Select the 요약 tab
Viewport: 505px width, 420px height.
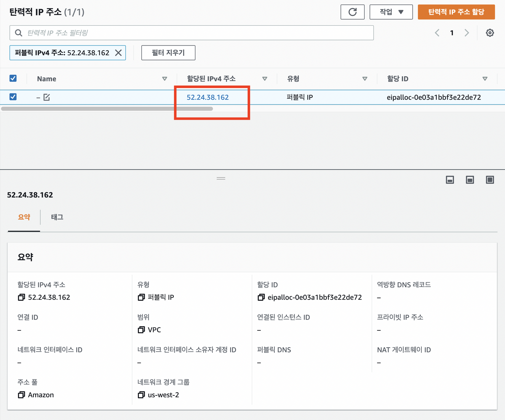click(x=24, y=217)
